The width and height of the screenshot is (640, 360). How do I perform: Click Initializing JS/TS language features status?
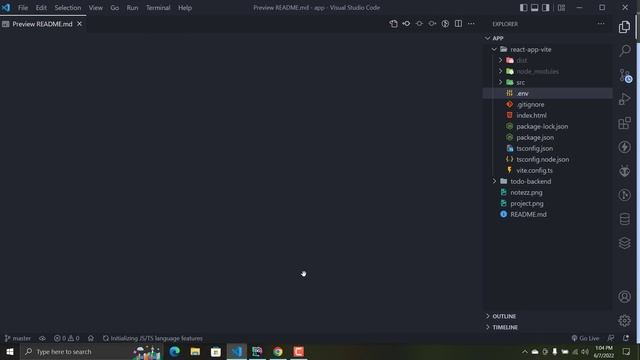coord(153,338)
